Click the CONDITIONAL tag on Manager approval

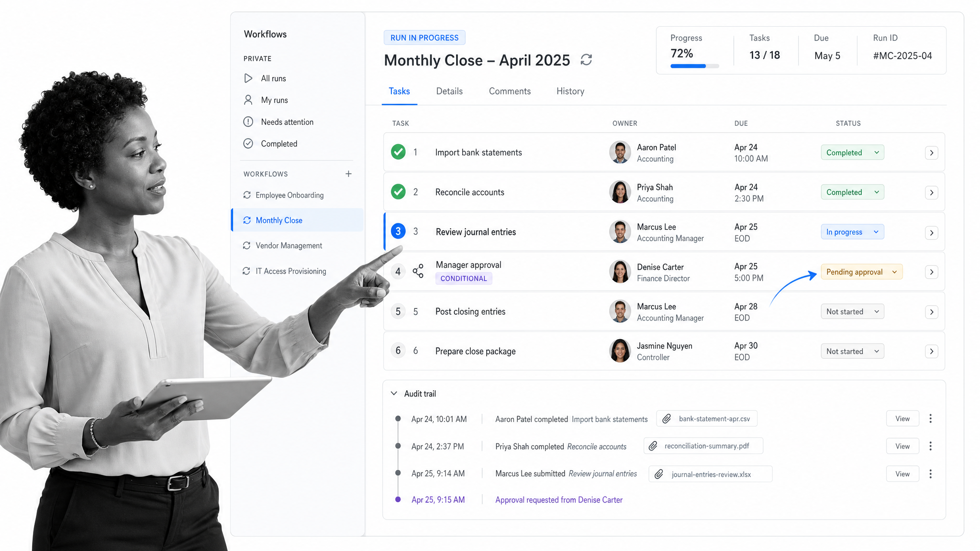click(464, 278)
